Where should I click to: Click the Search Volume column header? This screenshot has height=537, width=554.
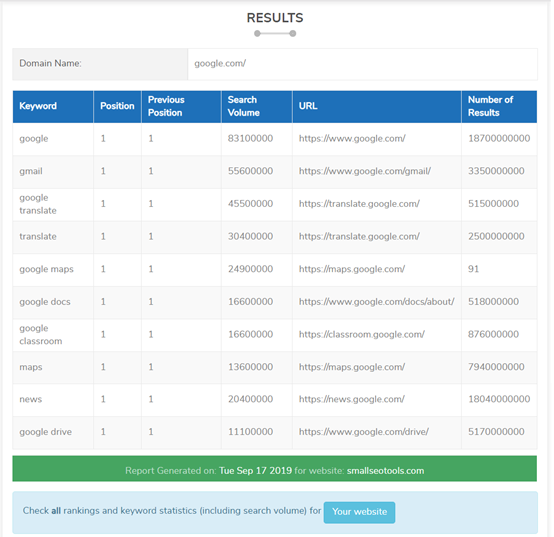[244, 106]
